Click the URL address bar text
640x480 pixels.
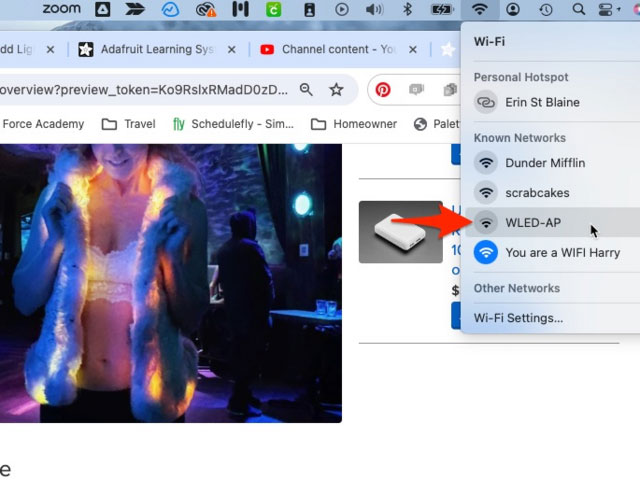point(144,89)
